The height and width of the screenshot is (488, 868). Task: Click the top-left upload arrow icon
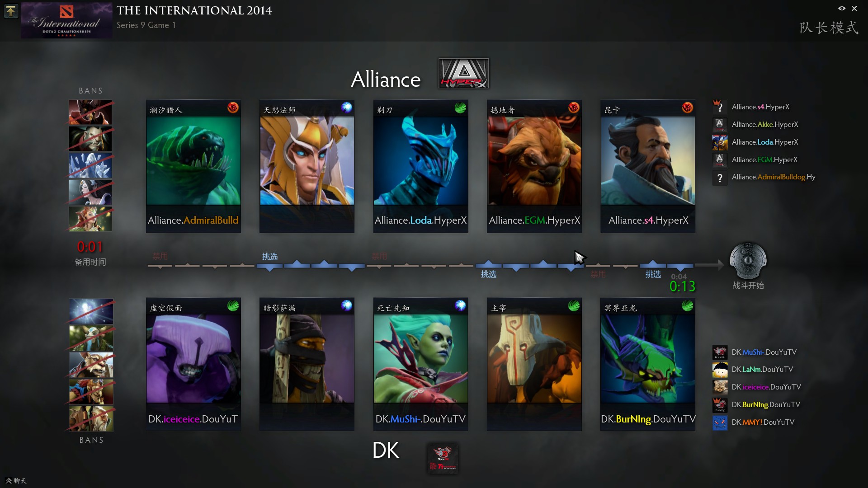(11, 11)
